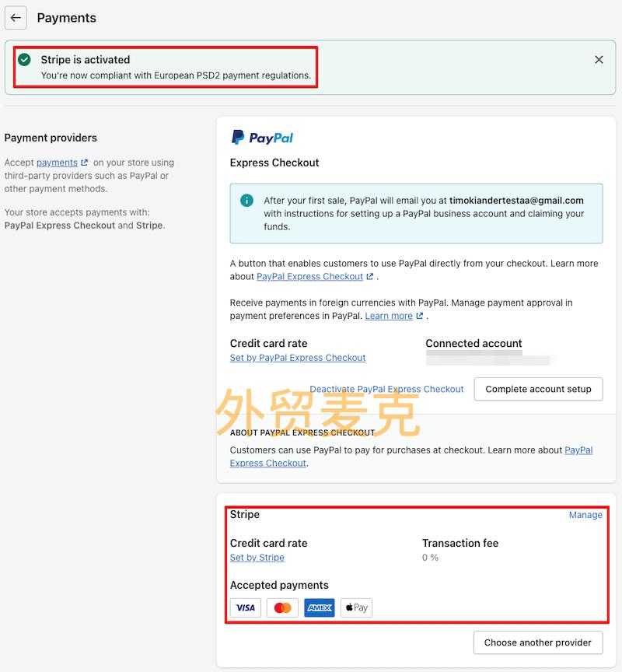Viewport: 622px width, 672px height.
Task: Click the external link icon beside payments
Action: [x=85, y=163]
